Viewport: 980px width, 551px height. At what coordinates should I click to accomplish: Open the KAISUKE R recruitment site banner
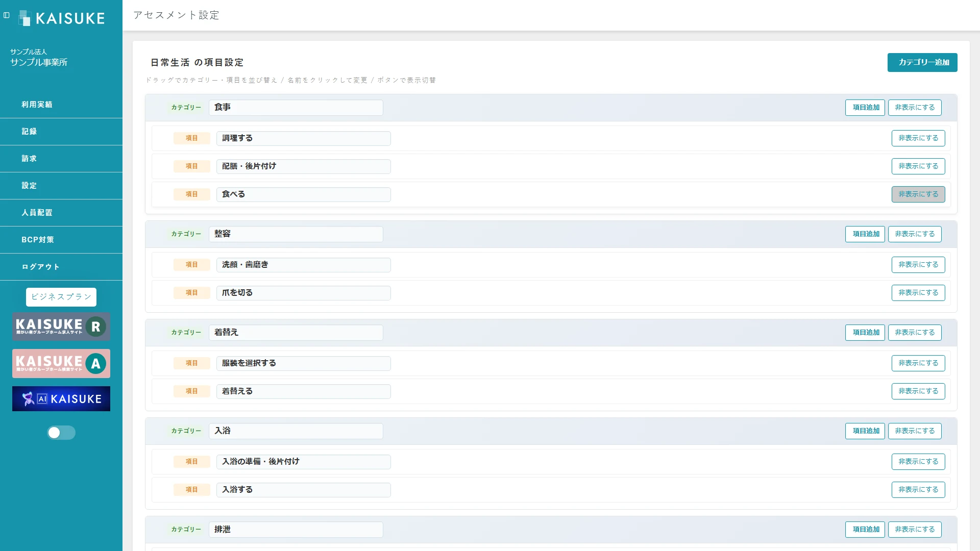61,327
